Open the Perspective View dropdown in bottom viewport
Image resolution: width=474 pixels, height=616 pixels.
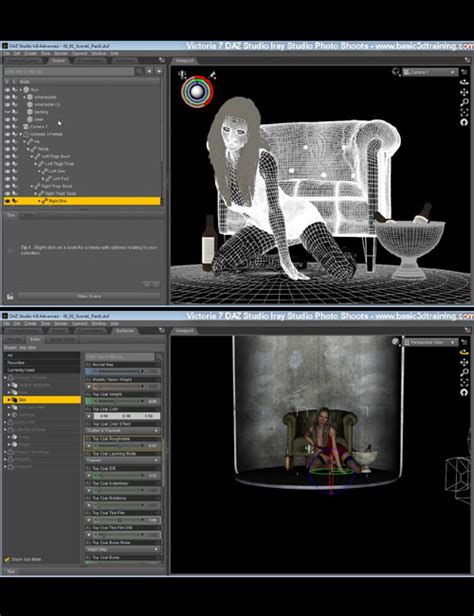430,342
